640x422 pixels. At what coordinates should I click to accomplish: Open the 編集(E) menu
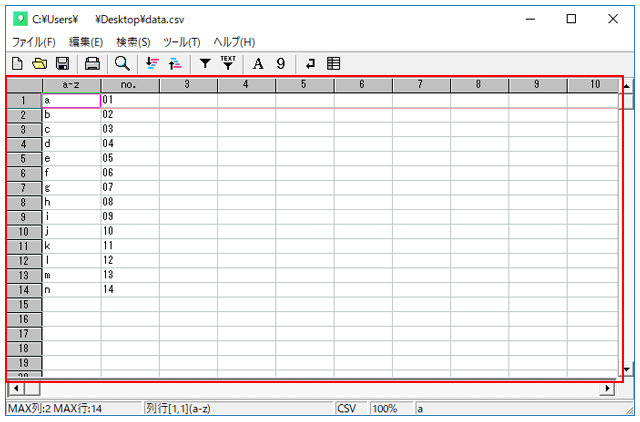point(86,42)
